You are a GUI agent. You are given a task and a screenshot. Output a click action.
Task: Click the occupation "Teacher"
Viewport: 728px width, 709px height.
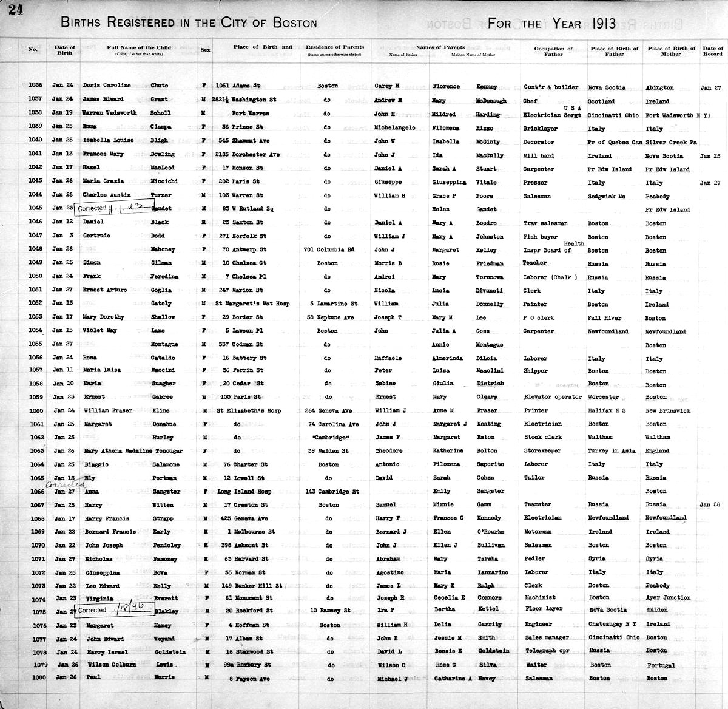[534, 263]
